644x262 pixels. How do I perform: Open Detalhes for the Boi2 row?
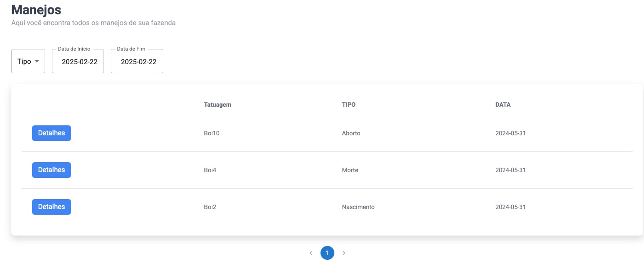click(52, 207)
